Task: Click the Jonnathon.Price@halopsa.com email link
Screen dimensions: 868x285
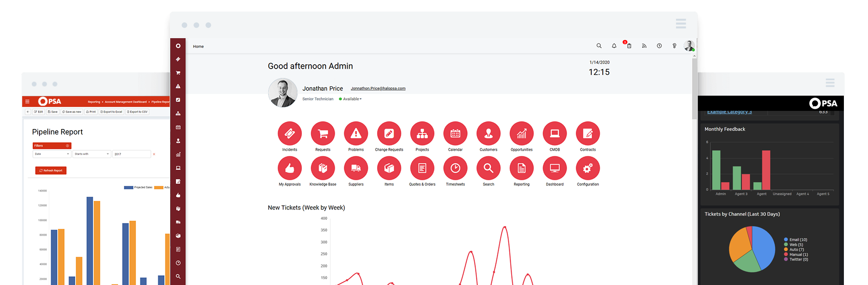Action: [378, 88]
